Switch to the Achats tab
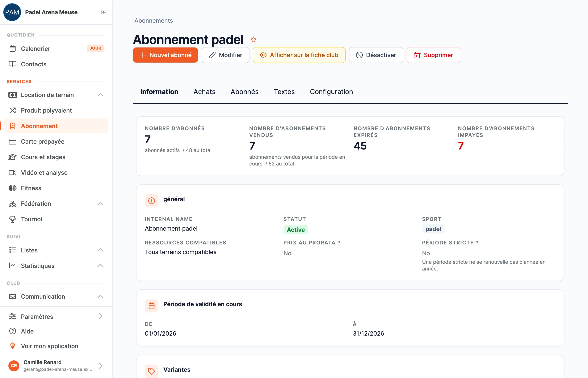This screenshot has height=378, width=588. coord(204,92)
